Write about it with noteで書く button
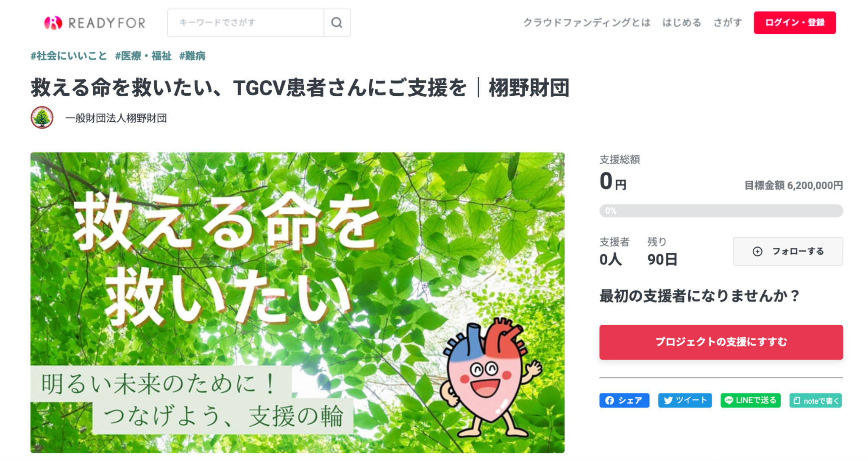The image size is (868, 461). (x=815, y=400)
